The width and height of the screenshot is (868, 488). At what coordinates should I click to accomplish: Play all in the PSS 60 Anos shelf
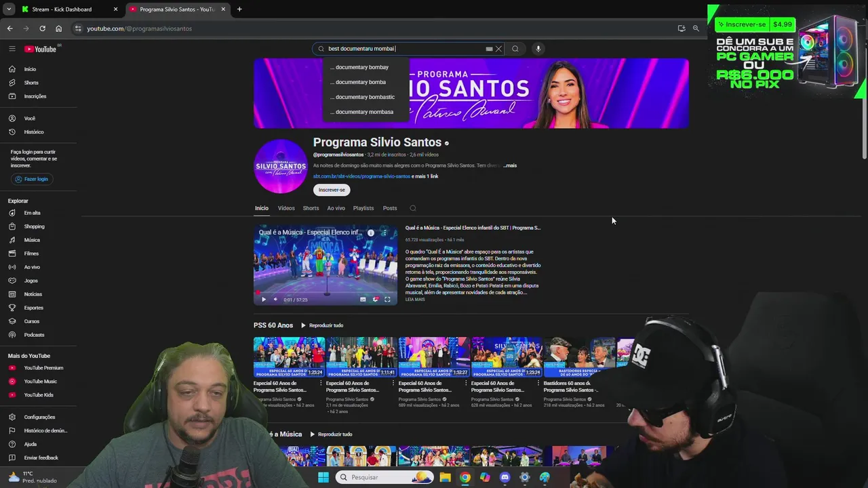coord(322,325)
